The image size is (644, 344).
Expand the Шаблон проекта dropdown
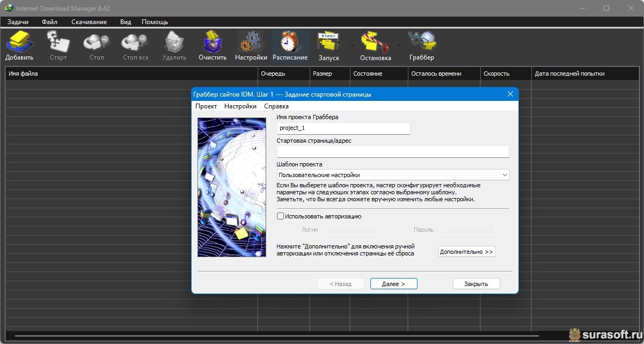tap(504, 175)
